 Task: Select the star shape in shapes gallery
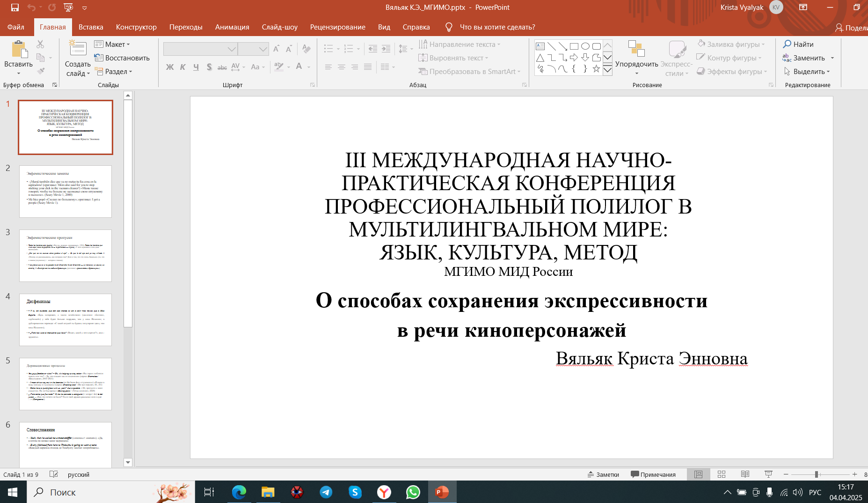tap(596, 69)
